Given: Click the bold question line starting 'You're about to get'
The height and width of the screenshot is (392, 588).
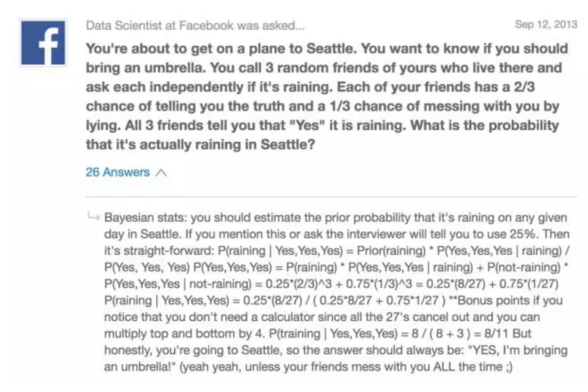Looking at the screenshot, I should [x=327, y=48].
